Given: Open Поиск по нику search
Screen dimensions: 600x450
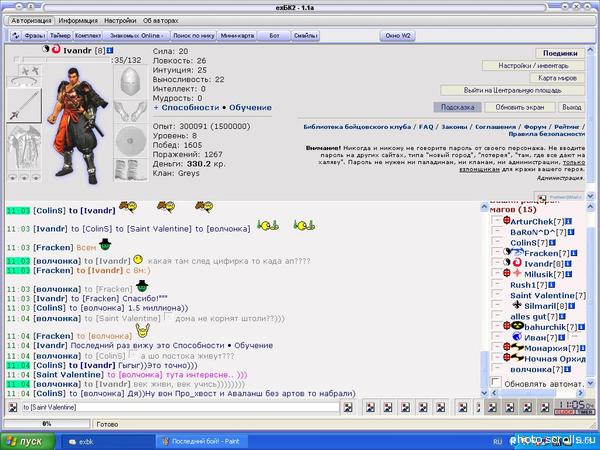Looking at the screenshot, I should (194, 36).
